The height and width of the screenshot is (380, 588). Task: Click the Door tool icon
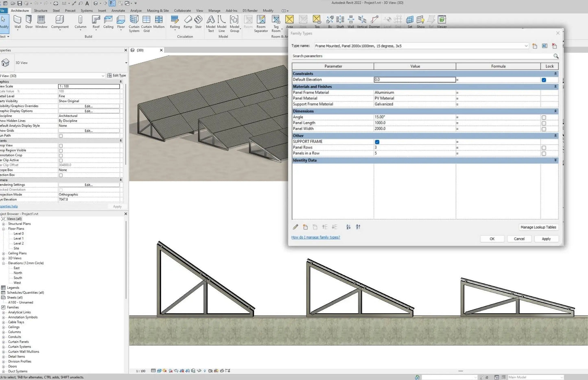(29, 22)
